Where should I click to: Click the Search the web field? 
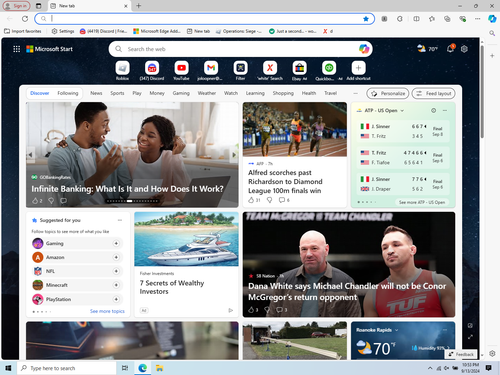pyautogui.click(x=240, y=49)
